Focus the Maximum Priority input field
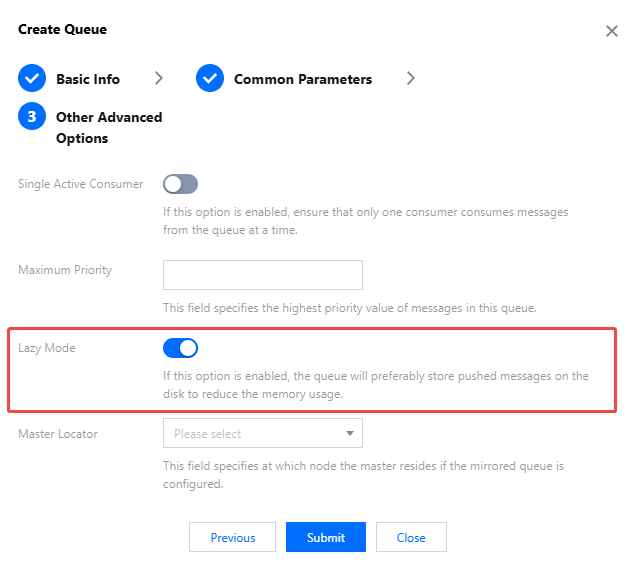Image resolution: width=639 pixels, height=572 pixels. tap(262, 275)
